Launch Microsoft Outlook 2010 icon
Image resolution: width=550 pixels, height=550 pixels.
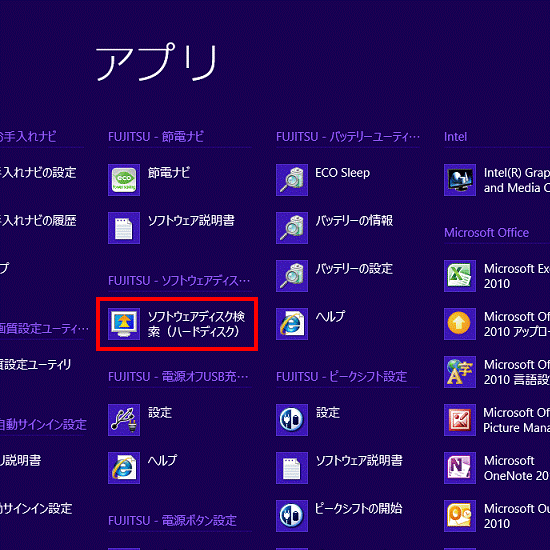[460, 516]
